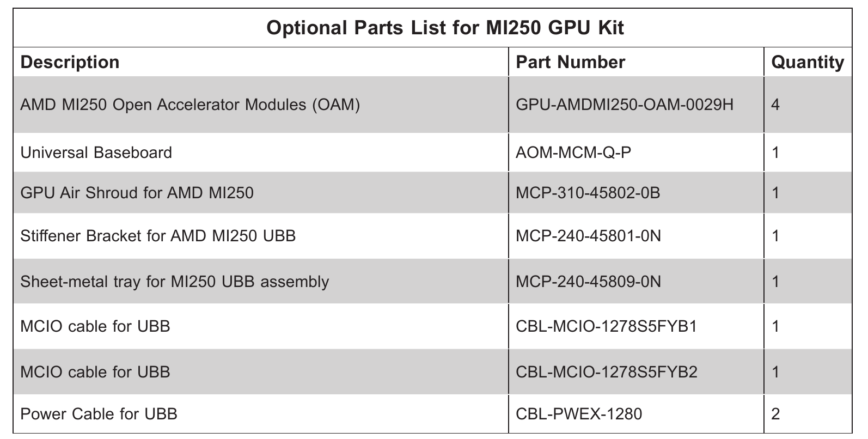Click part number MCP-240-45801-0N
The image size is (868, 439).
click(588, 236)
